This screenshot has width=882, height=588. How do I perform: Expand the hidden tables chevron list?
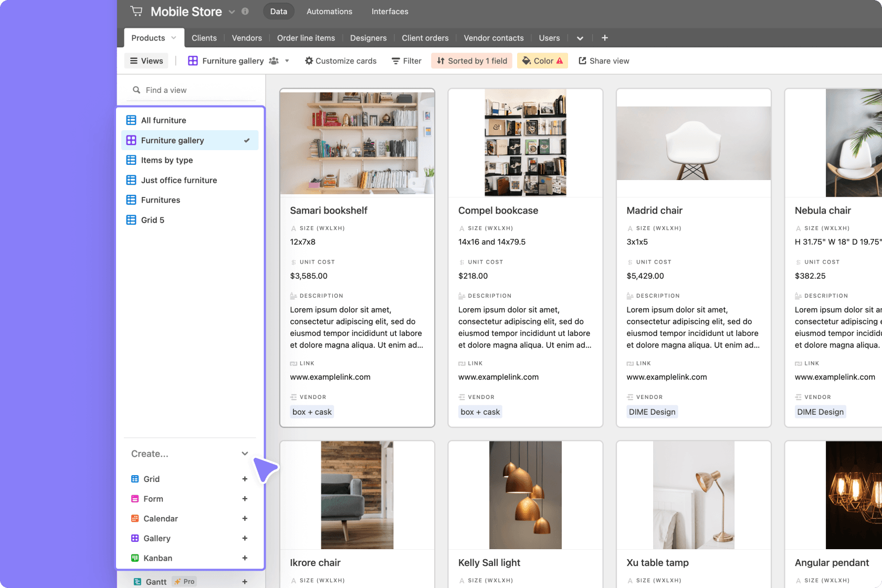[580, 38]
